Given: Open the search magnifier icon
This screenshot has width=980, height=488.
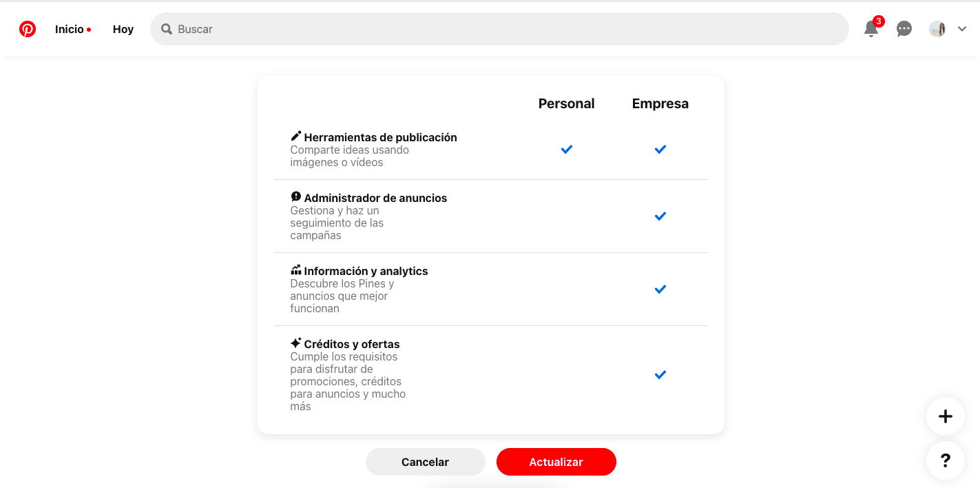Looking at the screenshot, I should pos(166,29).
